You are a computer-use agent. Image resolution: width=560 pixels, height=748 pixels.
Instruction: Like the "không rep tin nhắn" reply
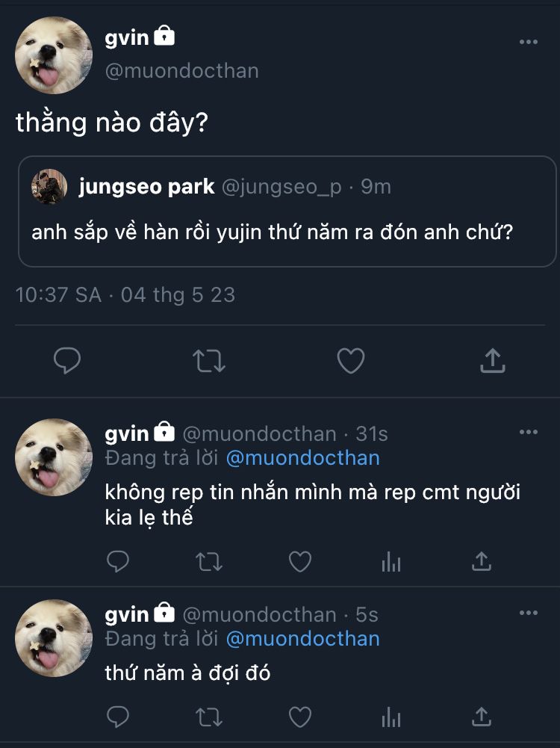pyautogui.click(x=300, y=561)
